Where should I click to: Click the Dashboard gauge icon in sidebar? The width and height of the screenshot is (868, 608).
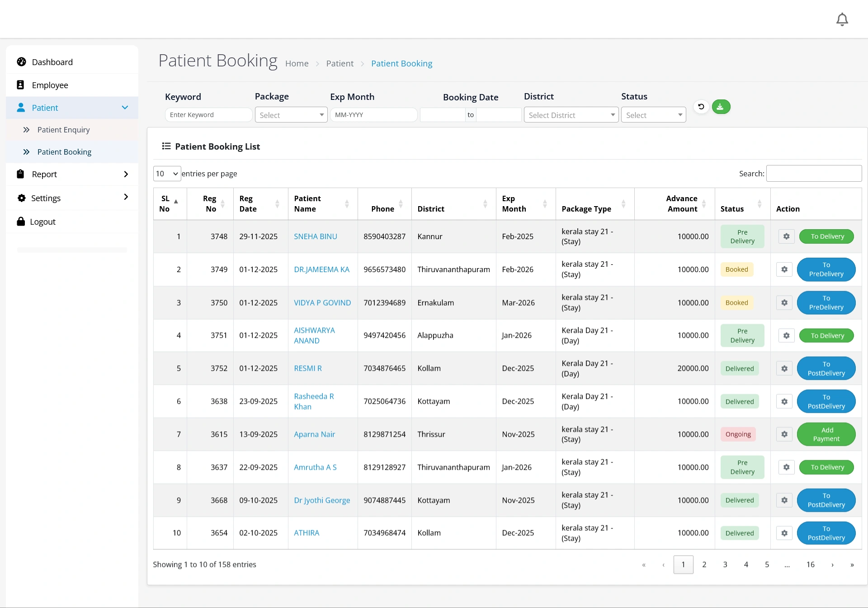pyautogui.click(x=21, y=62)
